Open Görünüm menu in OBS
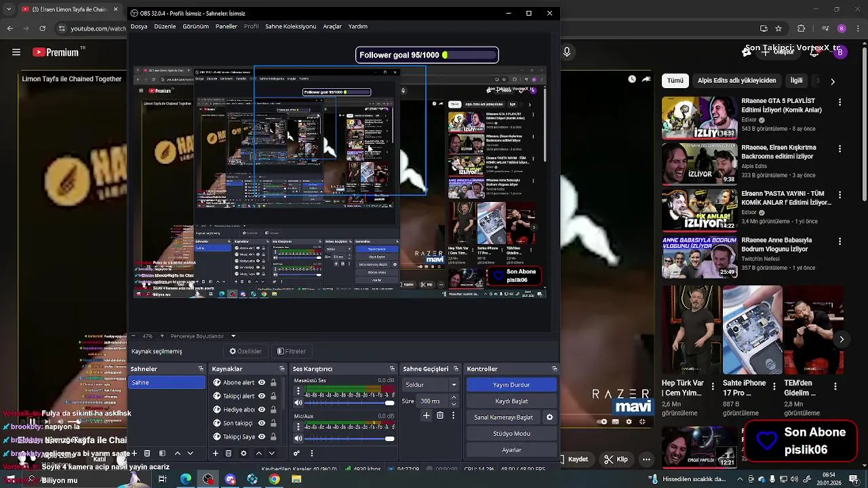 point(195,26)
